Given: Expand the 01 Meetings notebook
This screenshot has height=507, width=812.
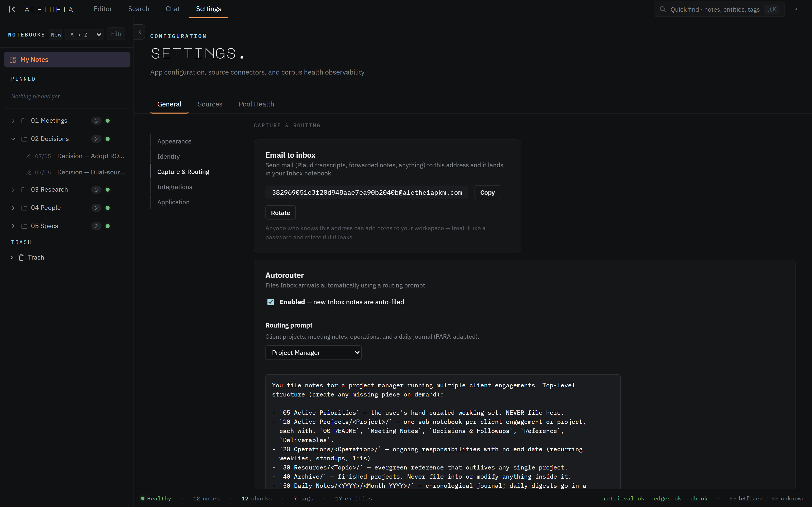Looking at the screenshot, I should pos(13,121).
